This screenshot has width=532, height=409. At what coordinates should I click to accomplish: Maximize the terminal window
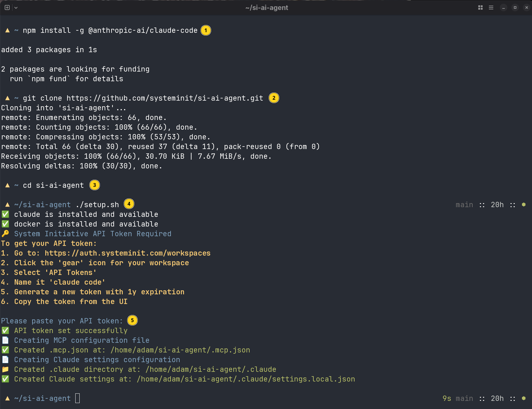[x=515, y=7]
